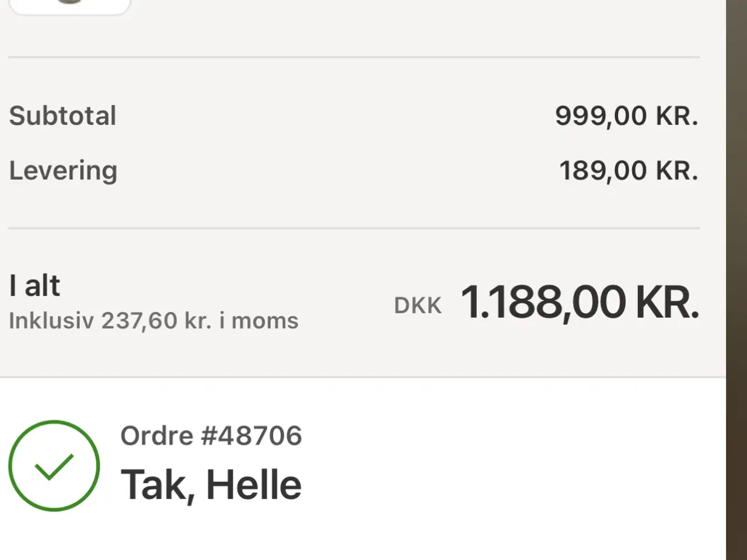Image resolution: width=747 pixels, height=560 pixels.
Task: Click the word "Ordre" above the greeting
Action: click(x=156, y=436)
